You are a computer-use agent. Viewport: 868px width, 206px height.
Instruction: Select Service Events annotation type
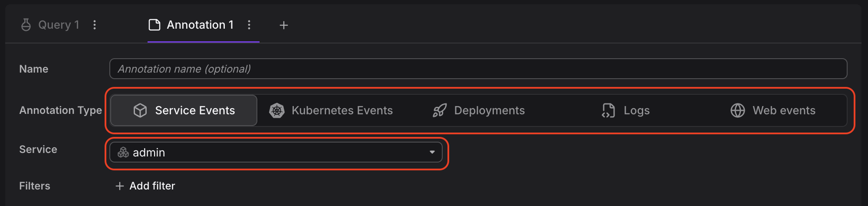[184, 110]
